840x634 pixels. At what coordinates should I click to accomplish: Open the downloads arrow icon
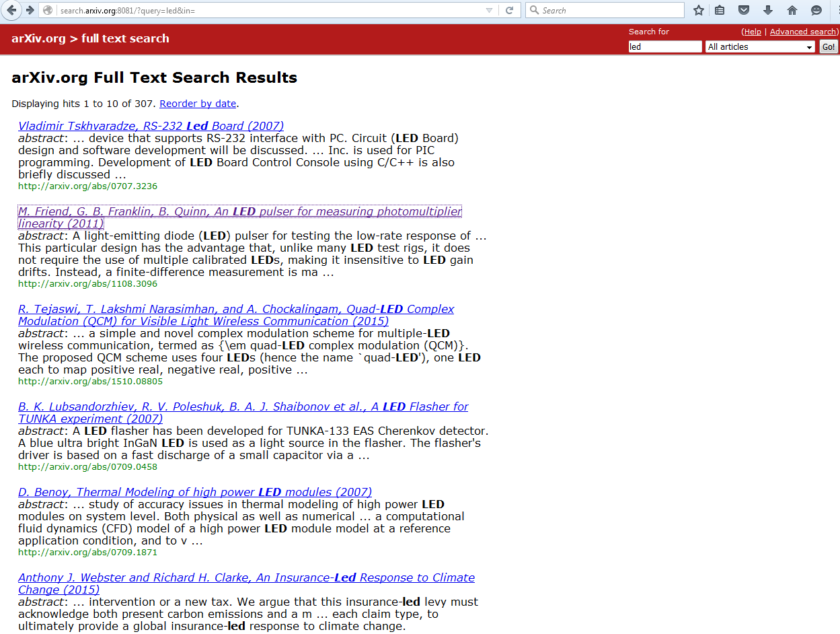pos(768,10)
